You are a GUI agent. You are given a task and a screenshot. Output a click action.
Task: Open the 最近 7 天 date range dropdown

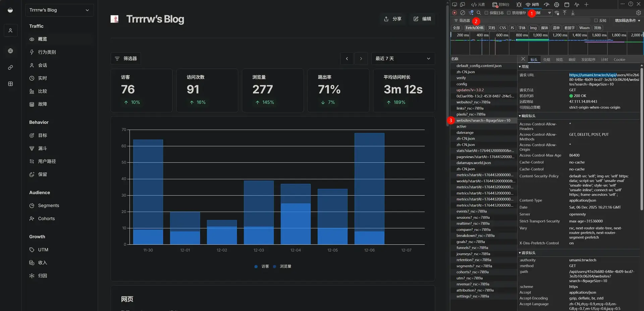(403, 59)
